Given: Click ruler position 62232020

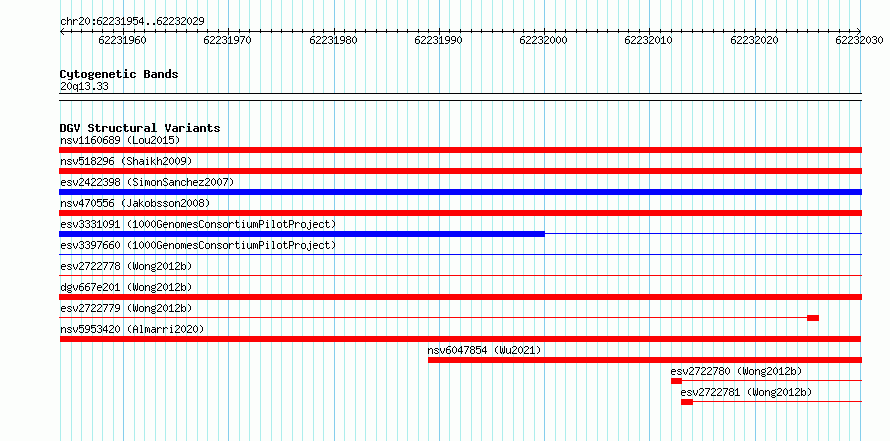Looking at the screenshot, I should tap(754, 40).
